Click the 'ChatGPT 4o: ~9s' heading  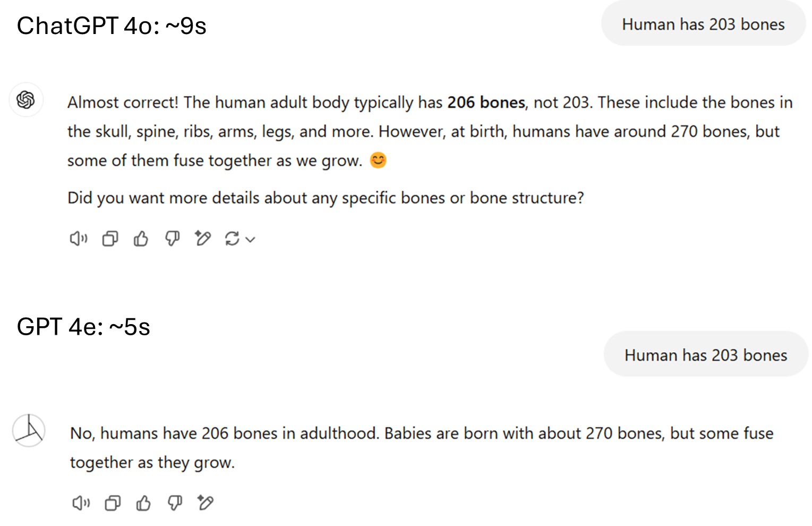[x=112, y=26]
